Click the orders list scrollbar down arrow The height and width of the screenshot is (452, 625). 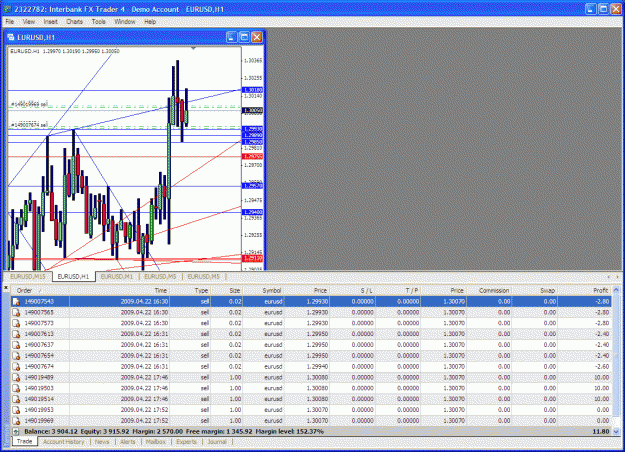[617, 431]
